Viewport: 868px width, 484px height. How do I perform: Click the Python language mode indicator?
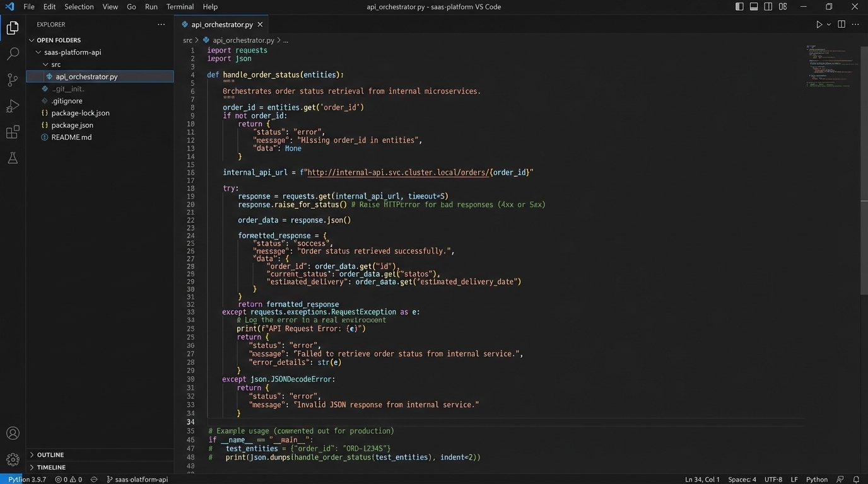click(x=816, y=480)
